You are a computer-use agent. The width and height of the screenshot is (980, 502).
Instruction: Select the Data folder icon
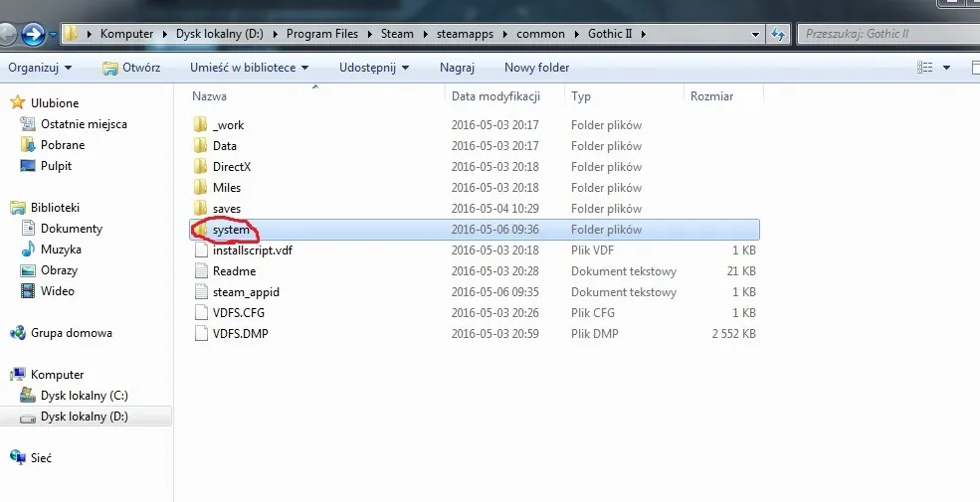point(201,145)
